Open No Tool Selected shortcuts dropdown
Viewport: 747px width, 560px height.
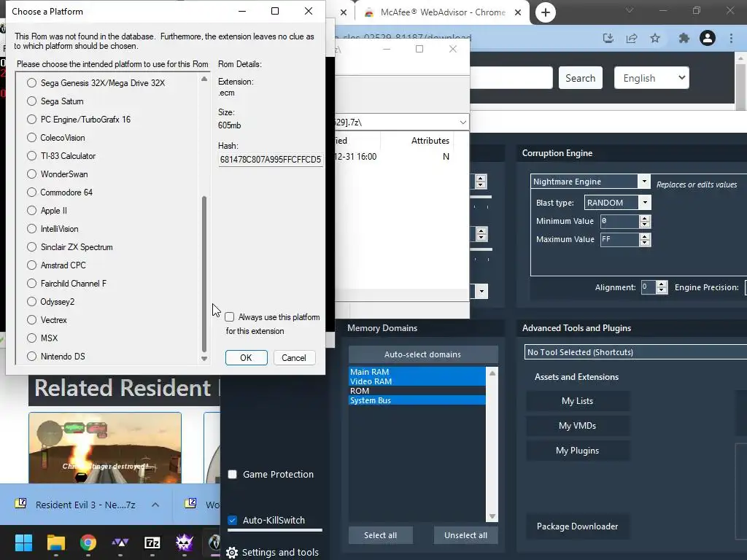point(635,352)
